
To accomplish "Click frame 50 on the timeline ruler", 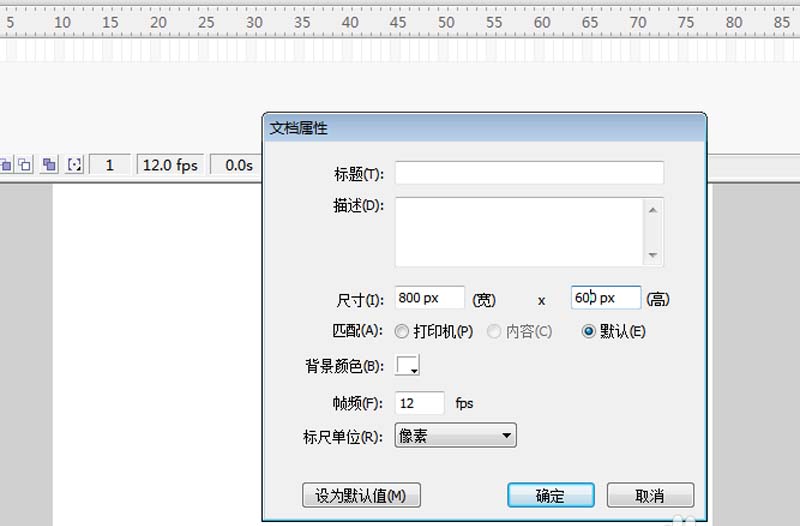I will (x=445, y=22).
